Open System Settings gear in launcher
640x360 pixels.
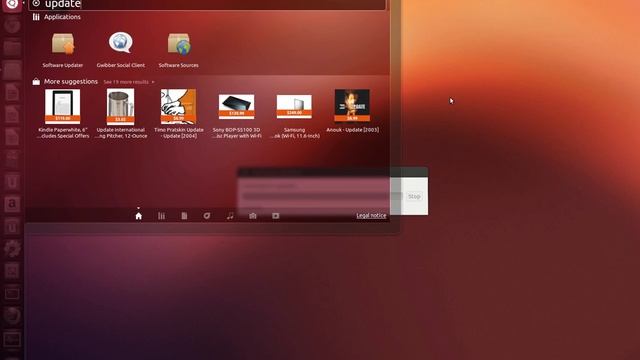tap(12, 248)
